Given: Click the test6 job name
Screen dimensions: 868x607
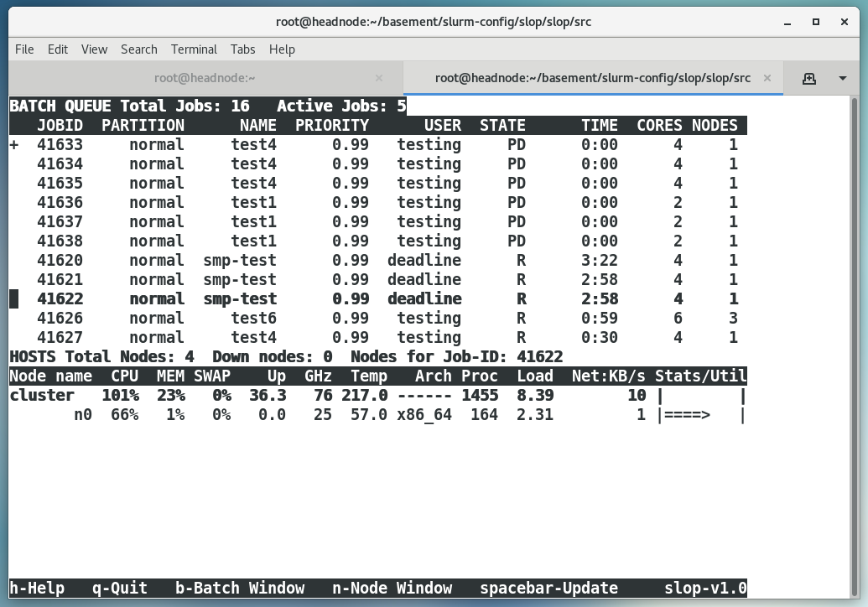Looking at the screenshot, I should pos(253,318).
